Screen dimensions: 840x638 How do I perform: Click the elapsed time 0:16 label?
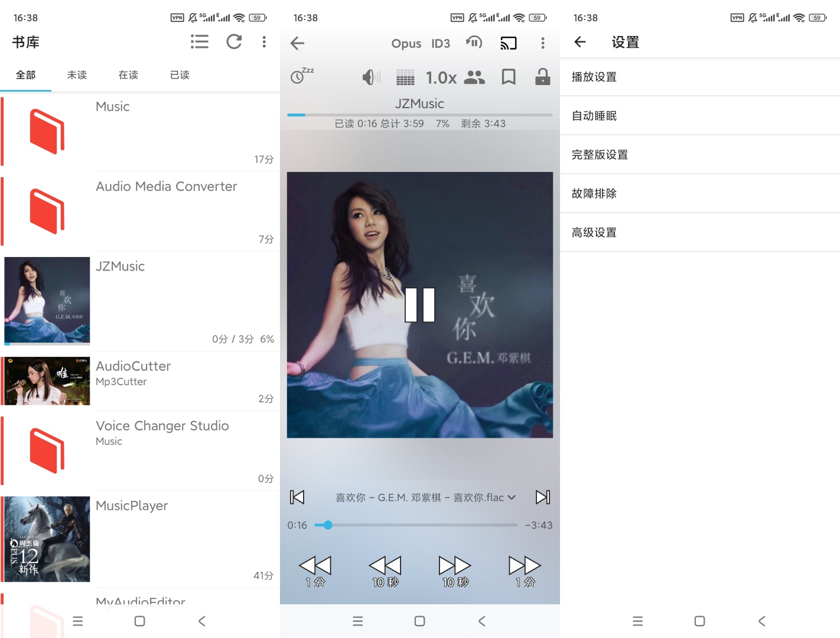click(x=297, y=525)
